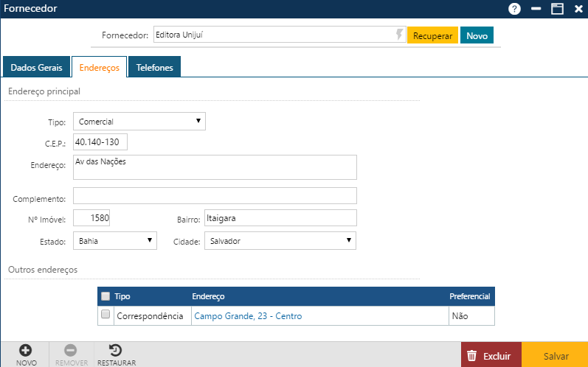
Task: Toggle the select-all checkbox in table header
Action: coord(106,296)
